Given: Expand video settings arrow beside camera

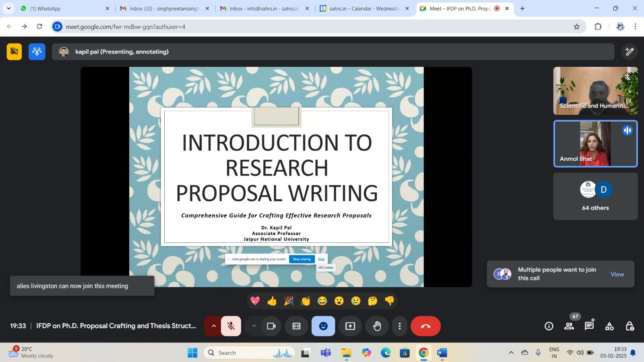Looking at the screenshot, I should (x=254, y=326).
